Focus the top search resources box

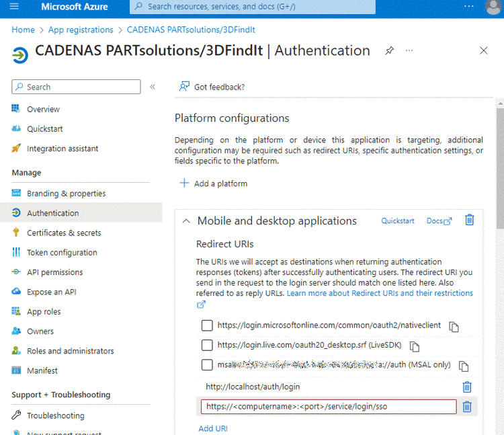(x=252, y=7)
